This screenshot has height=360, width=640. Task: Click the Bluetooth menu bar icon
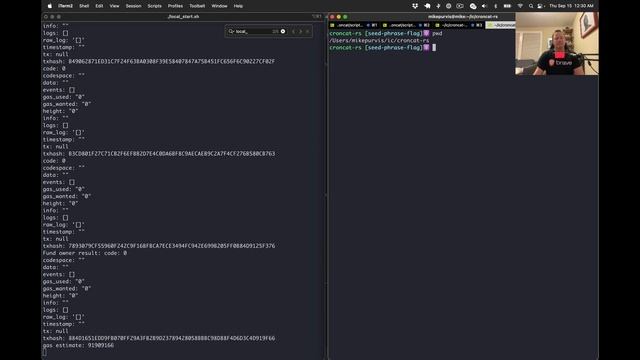[496, 6]
